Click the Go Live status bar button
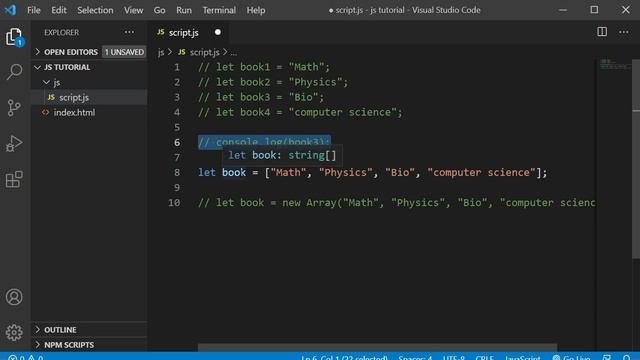This screenshot has width=640, height=360. pyautogui.click(x=571, y=357)
